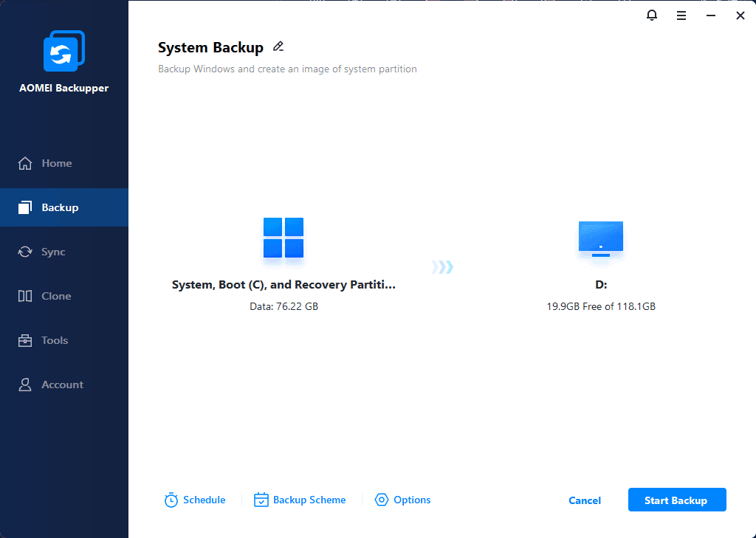
Task: Click the System, Boot (C) source label
Action: point(283,285)
